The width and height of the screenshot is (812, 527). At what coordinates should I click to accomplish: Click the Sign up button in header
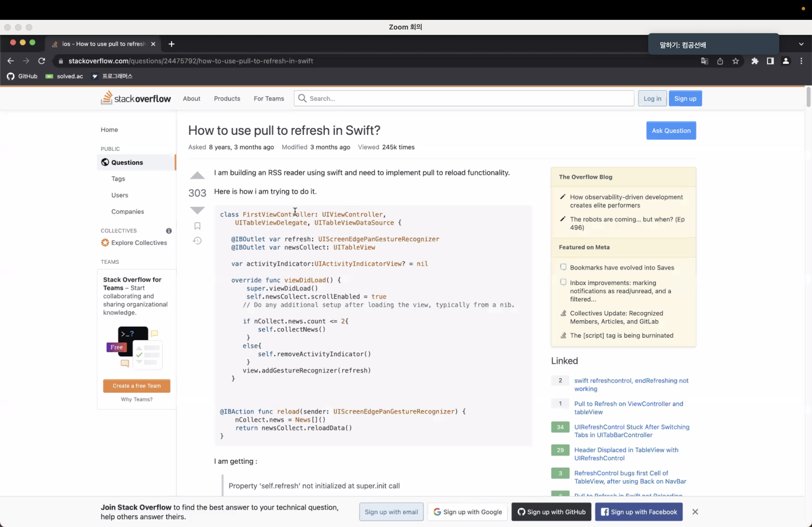coord(685,98)
